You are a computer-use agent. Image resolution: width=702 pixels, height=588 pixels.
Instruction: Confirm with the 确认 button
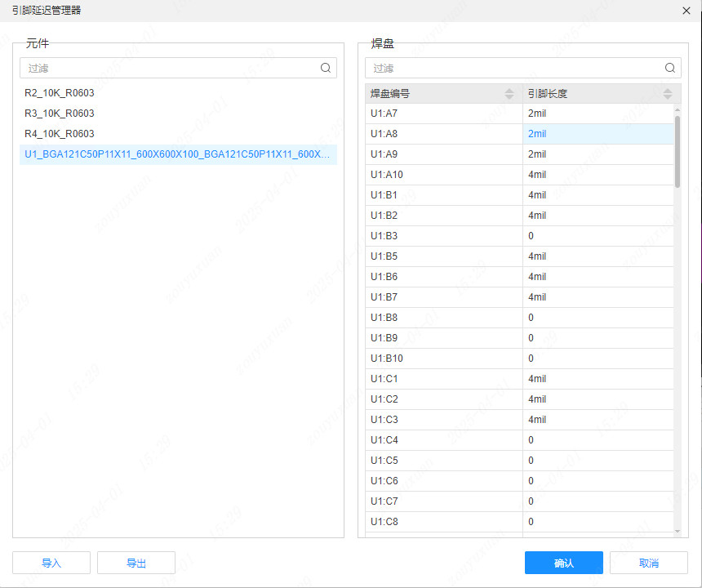click(x=564, y=563)
